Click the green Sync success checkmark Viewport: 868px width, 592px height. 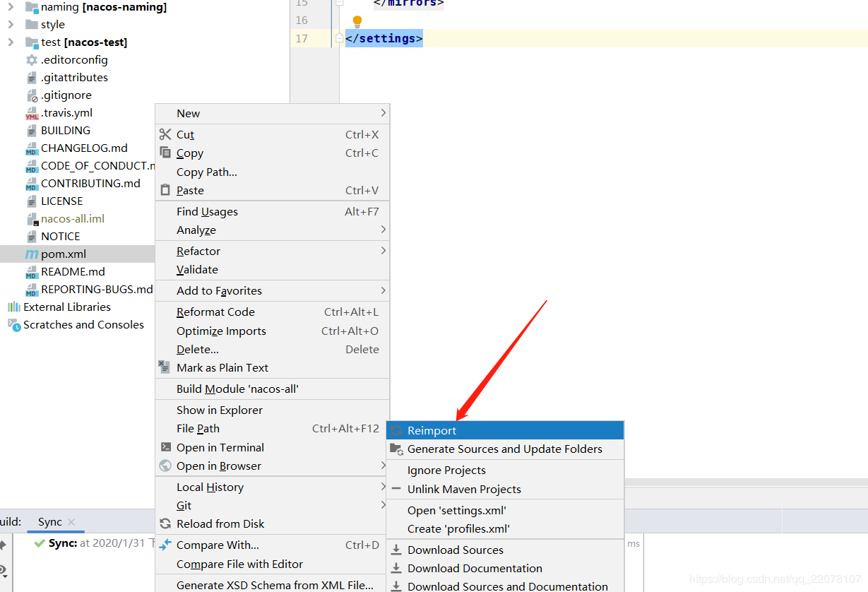tap(40, 543)
